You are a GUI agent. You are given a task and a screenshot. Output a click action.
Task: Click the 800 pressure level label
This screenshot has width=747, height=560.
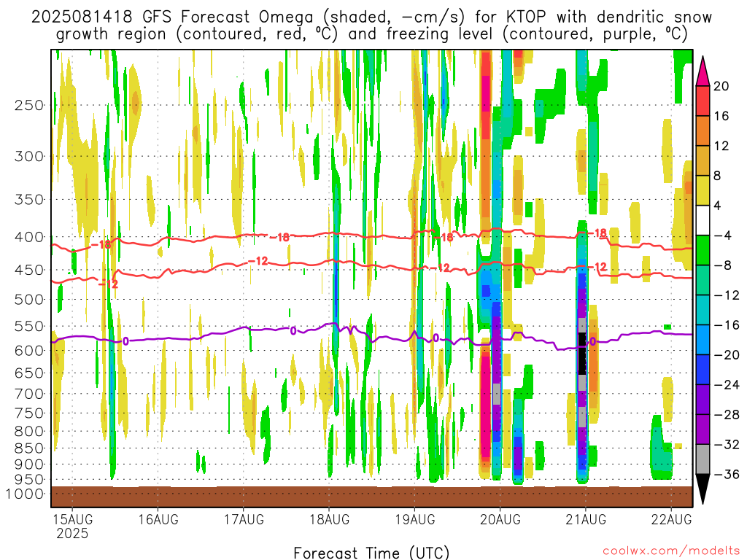29,432
